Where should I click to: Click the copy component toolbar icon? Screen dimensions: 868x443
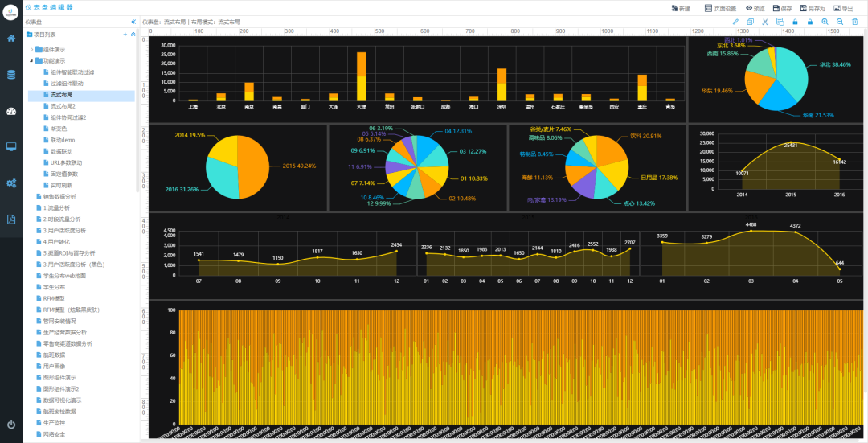750,22
